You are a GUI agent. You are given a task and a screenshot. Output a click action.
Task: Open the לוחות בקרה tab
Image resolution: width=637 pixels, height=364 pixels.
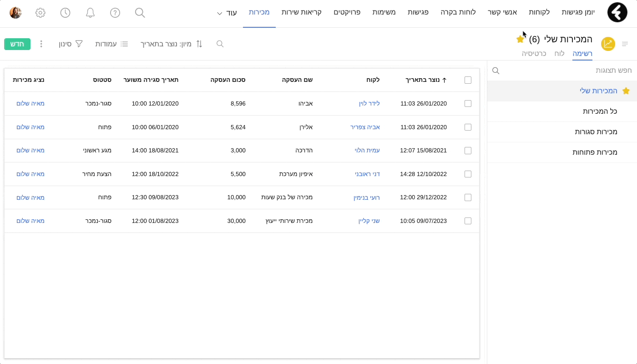click(x=458, y=12)
